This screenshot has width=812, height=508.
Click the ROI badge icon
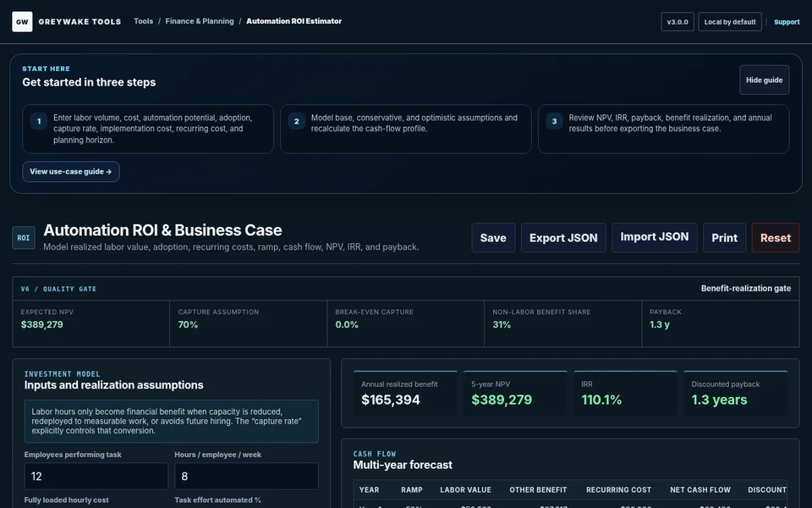(24, 238)
